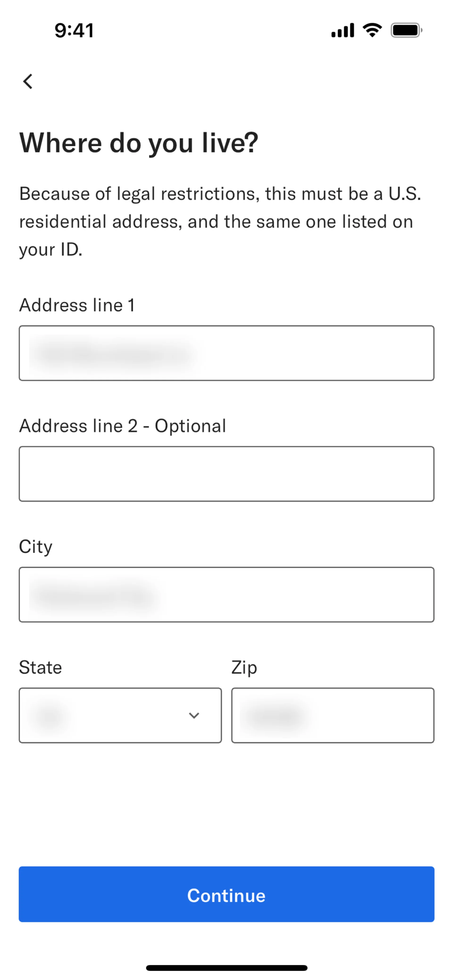Click the Zip code input field
The width and height of the screenshot is (453, 980).
click(333, 715)
